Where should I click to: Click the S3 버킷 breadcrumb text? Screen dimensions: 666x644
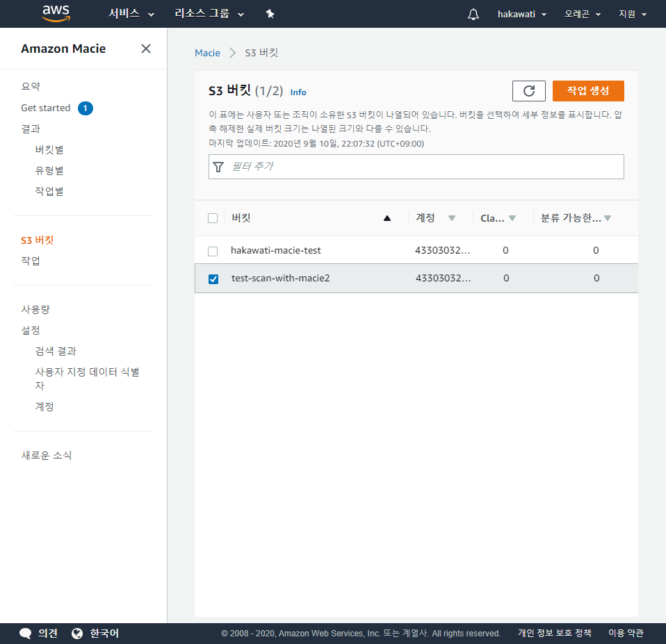pos(261,53)
